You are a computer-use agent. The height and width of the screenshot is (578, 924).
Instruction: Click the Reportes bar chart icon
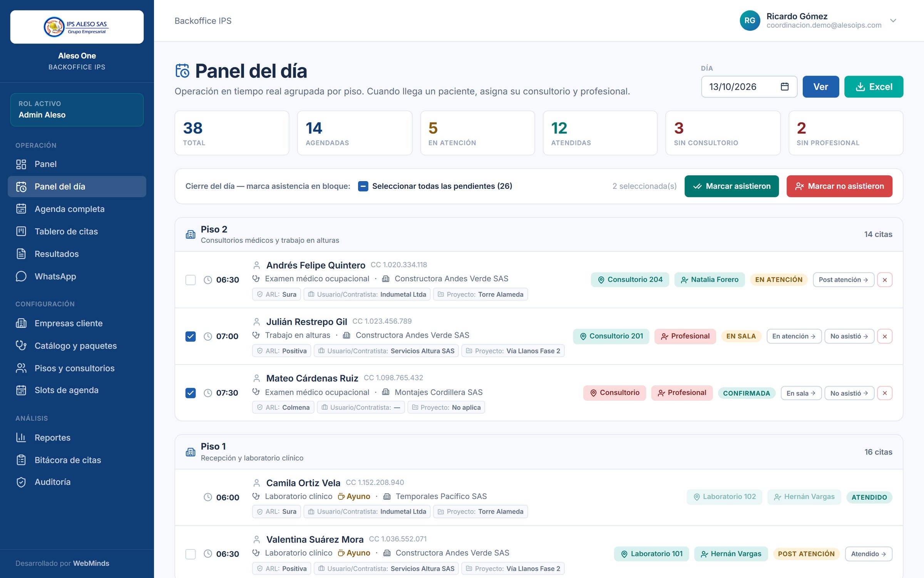tap(21, 437)
